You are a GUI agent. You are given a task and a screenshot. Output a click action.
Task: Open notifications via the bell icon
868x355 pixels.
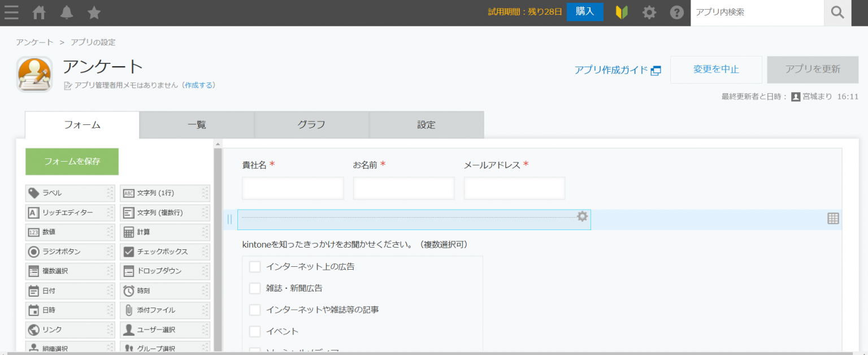point(66,12)
